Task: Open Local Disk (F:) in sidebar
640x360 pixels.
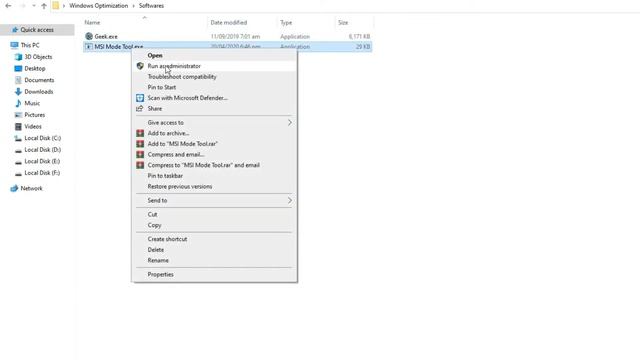Action: 42,173
